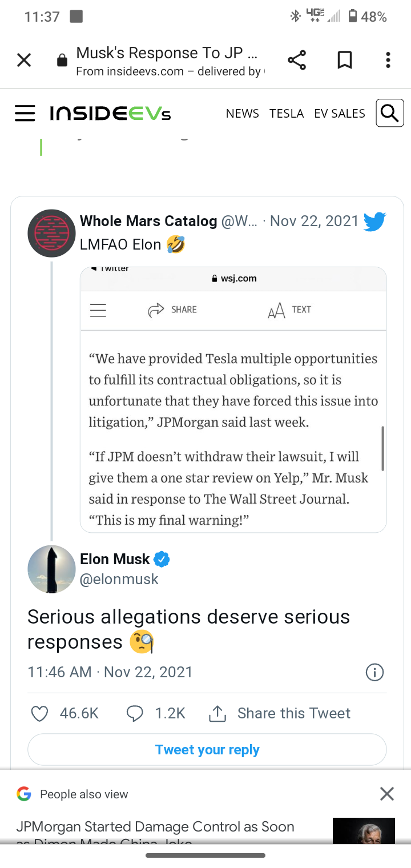This screenshot has width=411, height=868.
Task: Open the EV SALES menu item
Action: (339, 113)
